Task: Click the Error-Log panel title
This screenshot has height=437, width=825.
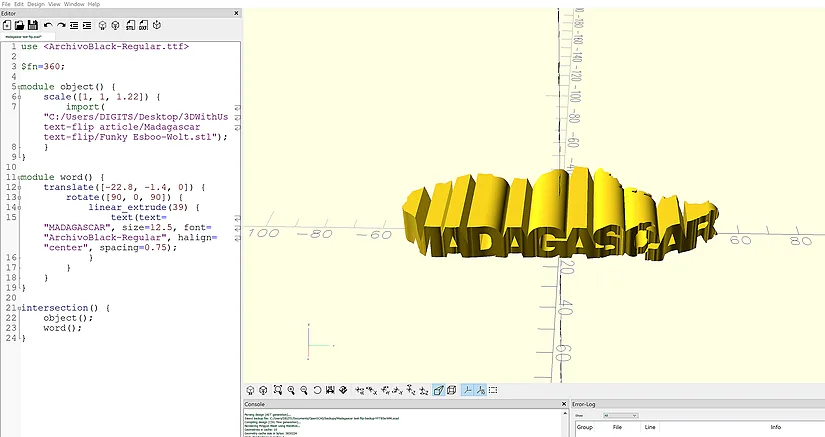Action: [x=583, y=404]
